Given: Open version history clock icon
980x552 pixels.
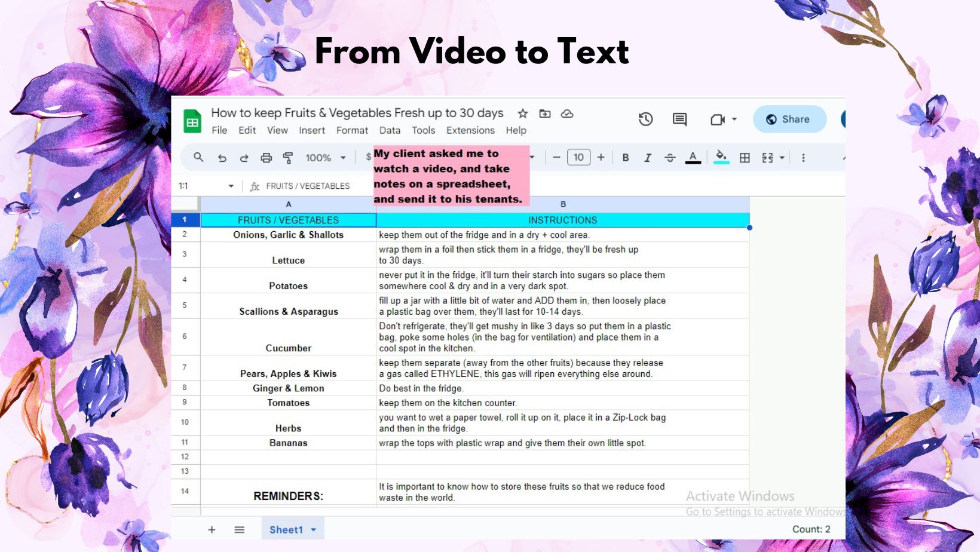Looking at the screenshot, I should tap(645, 119).
